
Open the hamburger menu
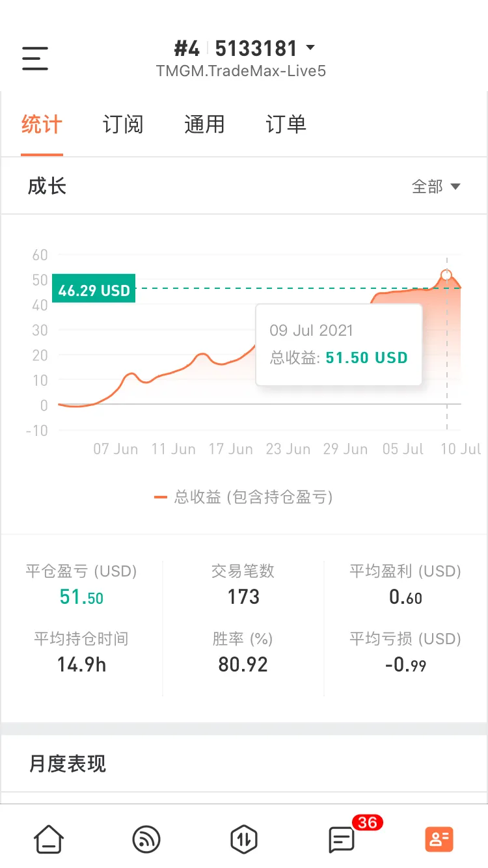click(35, 59)
